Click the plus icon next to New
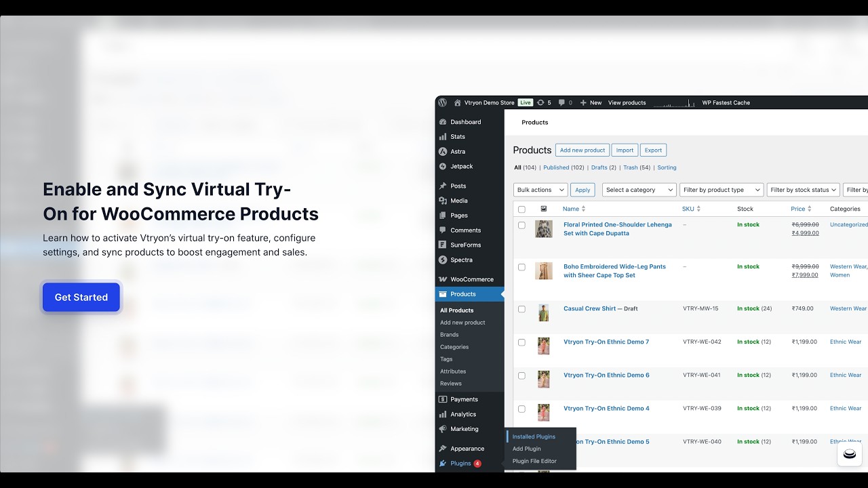The image size is (868, 488). click(x=583, y=102)
